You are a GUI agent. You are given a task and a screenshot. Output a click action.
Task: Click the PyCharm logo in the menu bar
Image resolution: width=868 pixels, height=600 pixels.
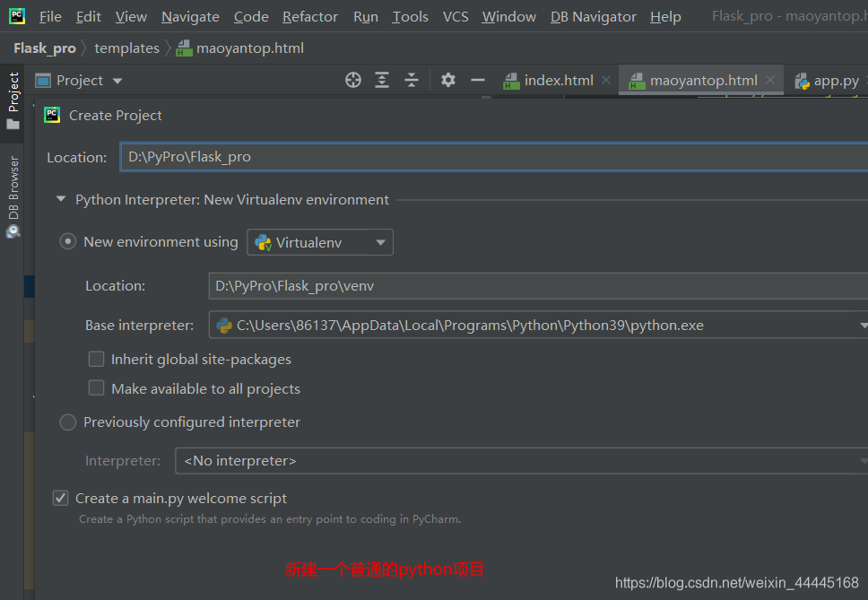(17, 16)
